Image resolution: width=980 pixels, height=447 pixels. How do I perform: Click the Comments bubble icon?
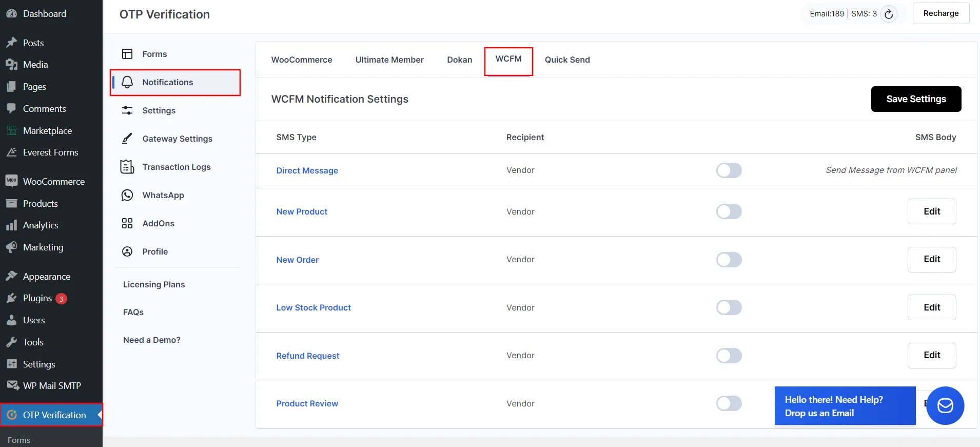coord(12,108)
